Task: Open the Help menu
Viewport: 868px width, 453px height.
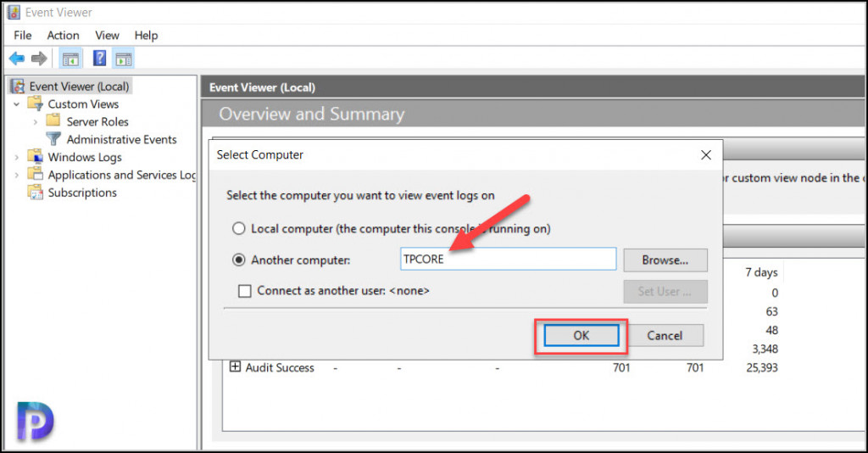Action: (146, 36)
